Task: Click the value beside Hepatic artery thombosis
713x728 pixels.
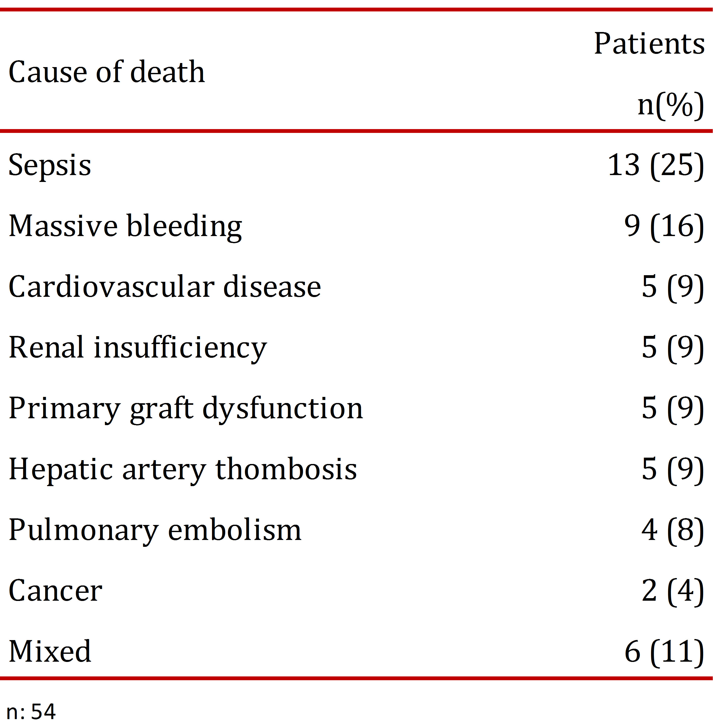Action: click(672, 469)
